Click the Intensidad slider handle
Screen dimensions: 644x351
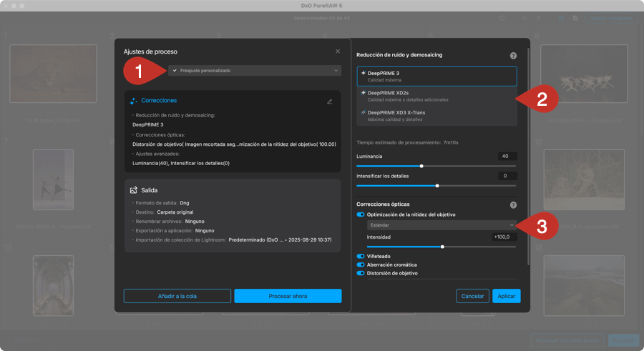click(x=442, y=247)
